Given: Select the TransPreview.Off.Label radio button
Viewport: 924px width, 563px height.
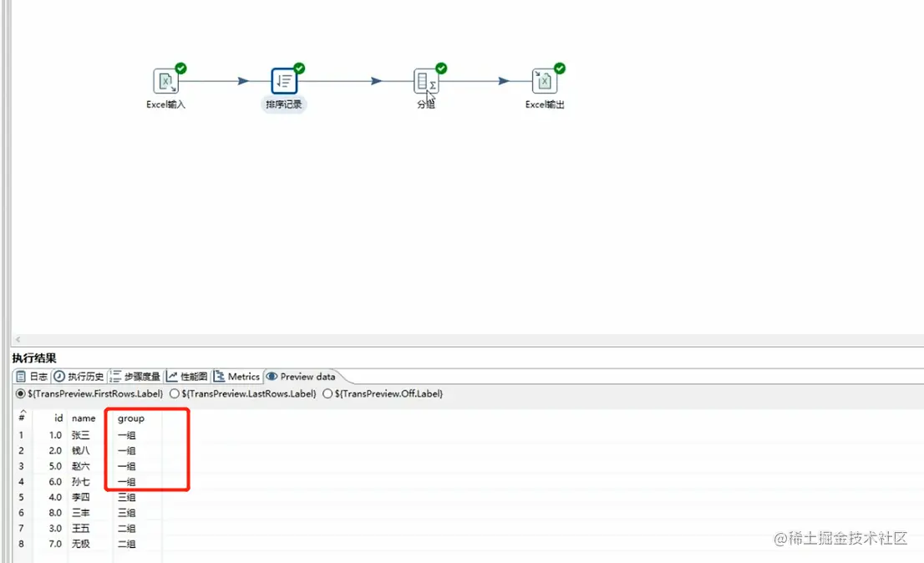Looking at the screenshot, I should pos(327,393).
